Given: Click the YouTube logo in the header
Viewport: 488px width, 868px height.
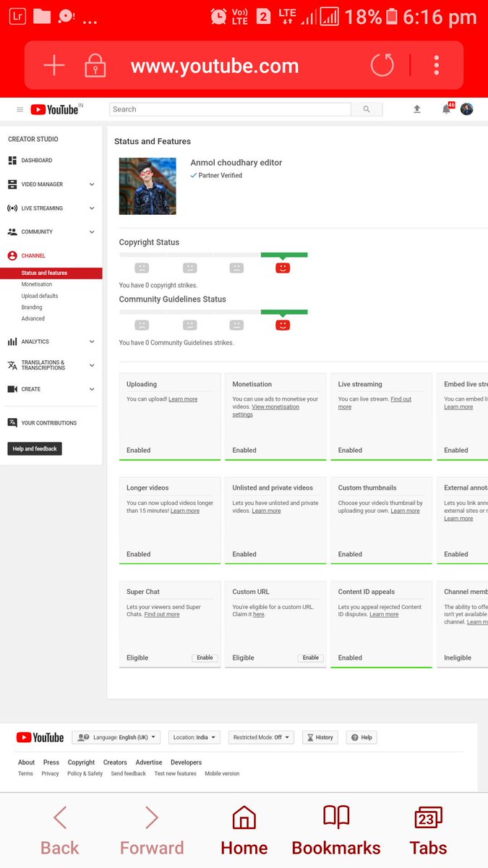Looking at the screenshot, I should [54, 109].
